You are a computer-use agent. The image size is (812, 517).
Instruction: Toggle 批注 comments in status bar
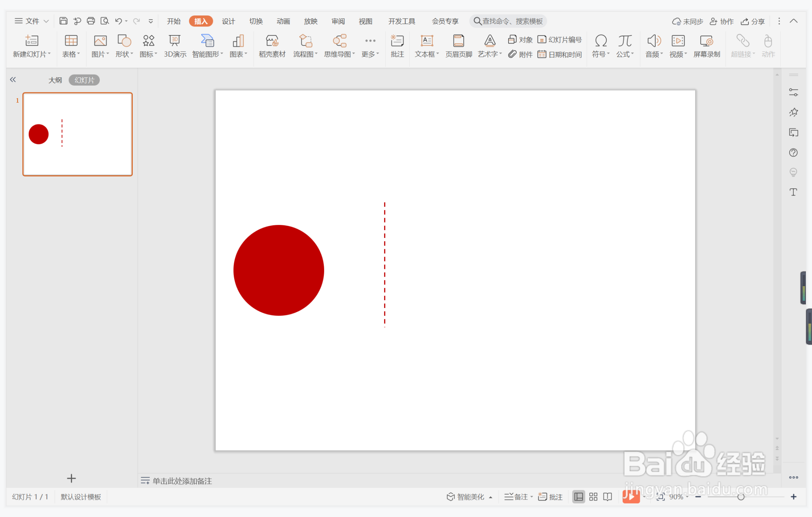click(x=550, y=497)
